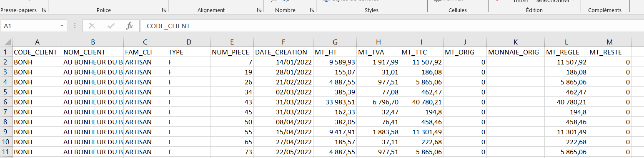The width and height of the screenshot is (644, 158).
Task: Cancel formula entry with the X icon
Action: (x=92, y=26)
